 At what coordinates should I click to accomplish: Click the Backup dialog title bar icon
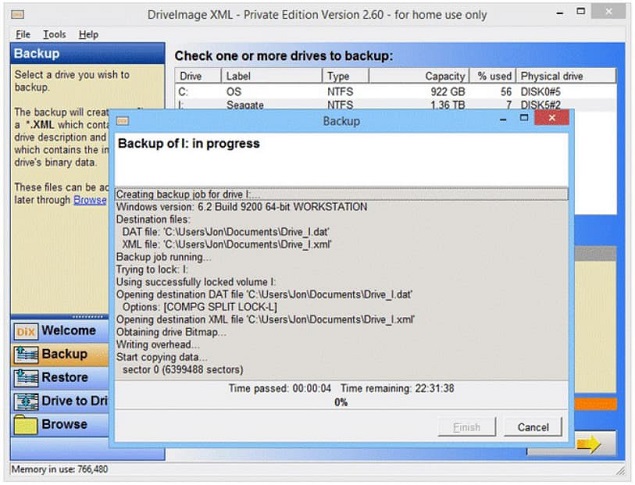(x=122, y=121)
